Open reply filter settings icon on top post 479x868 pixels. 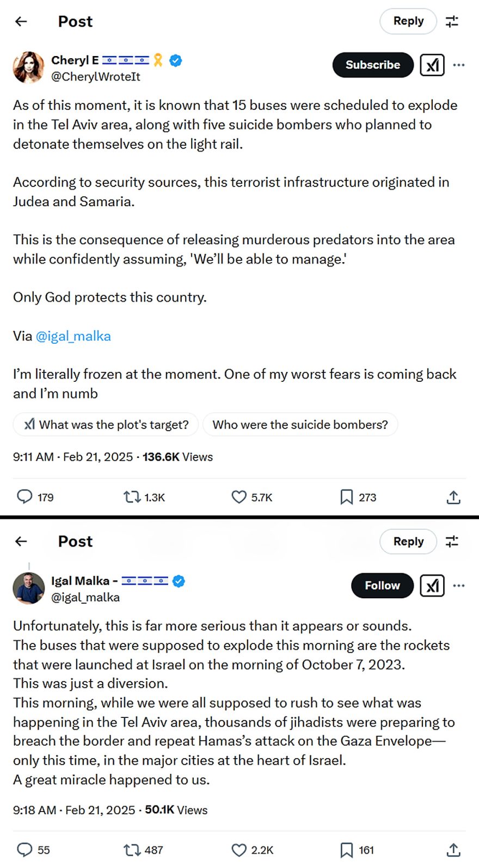click(452, 21)
